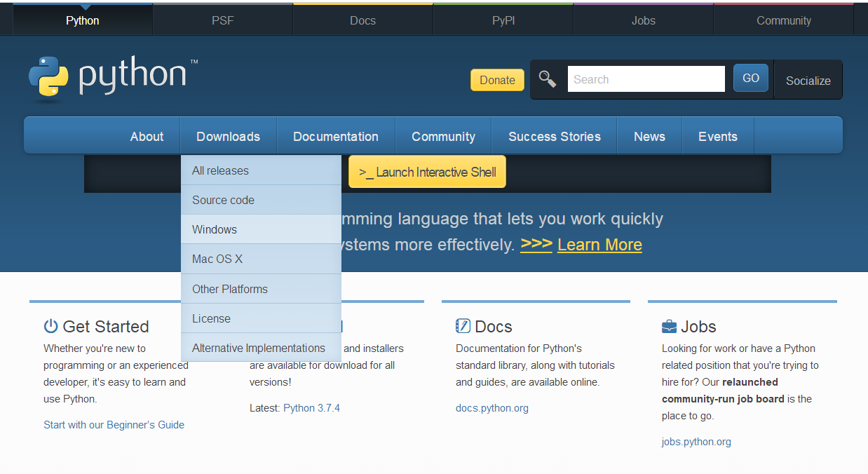Viewport: 868px width, 474px height.
Task: Visit the jobs.python.org link
Action: click(x=696, y=442)
